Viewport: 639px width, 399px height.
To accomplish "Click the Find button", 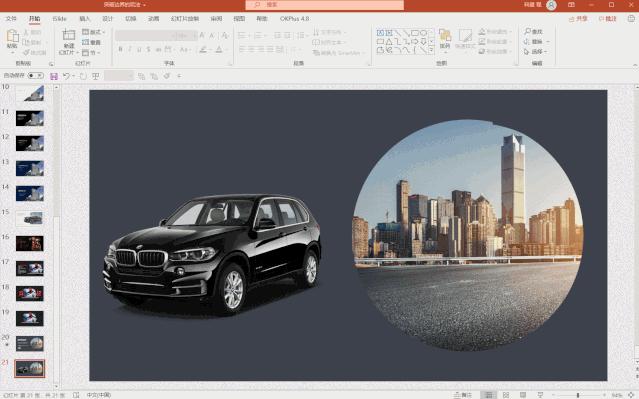I will pos(534,31).
